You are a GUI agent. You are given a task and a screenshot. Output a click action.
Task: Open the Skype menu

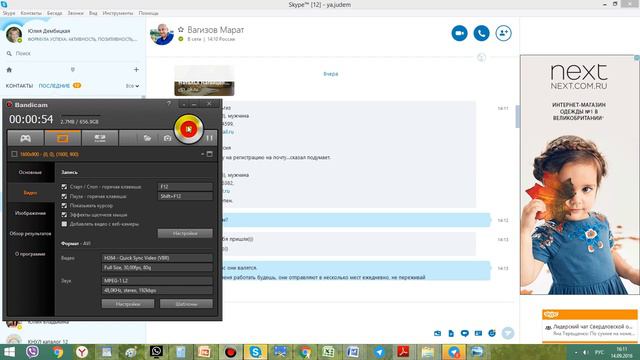coord(9,13)
